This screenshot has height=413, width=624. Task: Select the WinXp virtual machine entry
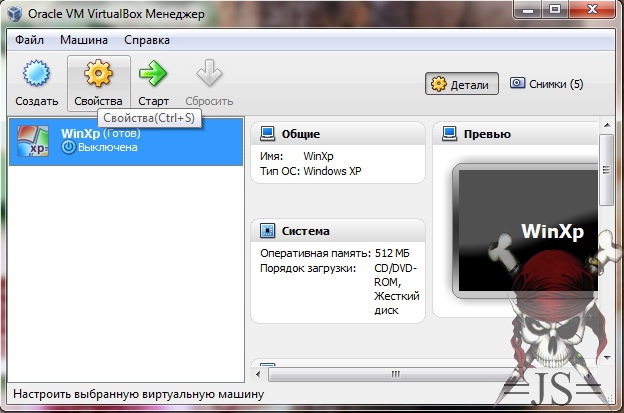[x=126, y=141]
